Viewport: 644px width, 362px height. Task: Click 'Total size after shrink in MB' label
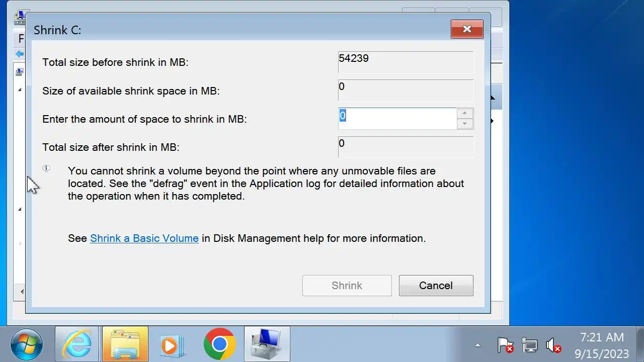pyautogui.click(x=111, y=147)
